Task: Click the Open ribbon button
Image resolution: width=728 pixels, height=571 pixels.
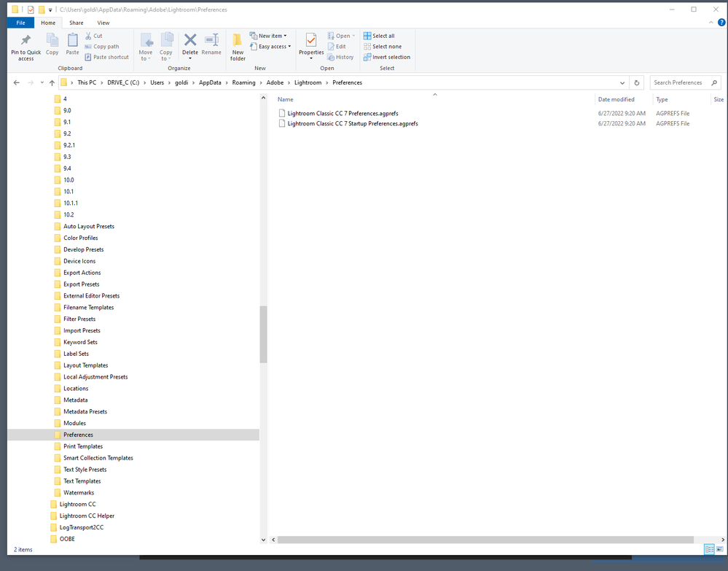Action: [341, 36]
